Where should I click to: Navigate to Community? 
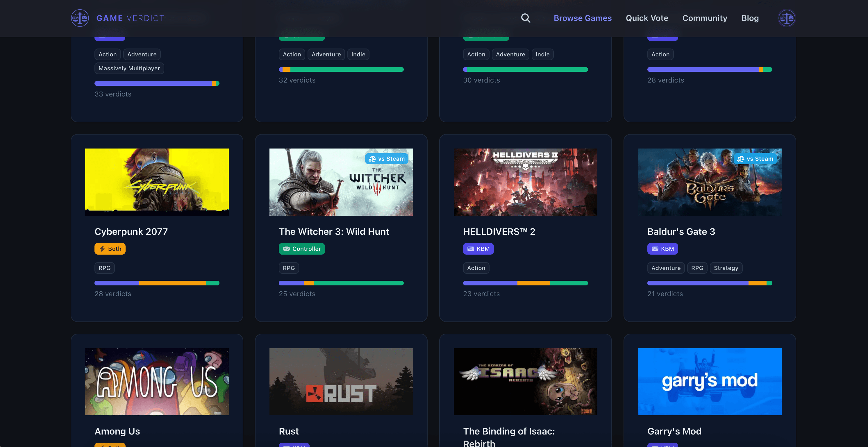705,18
